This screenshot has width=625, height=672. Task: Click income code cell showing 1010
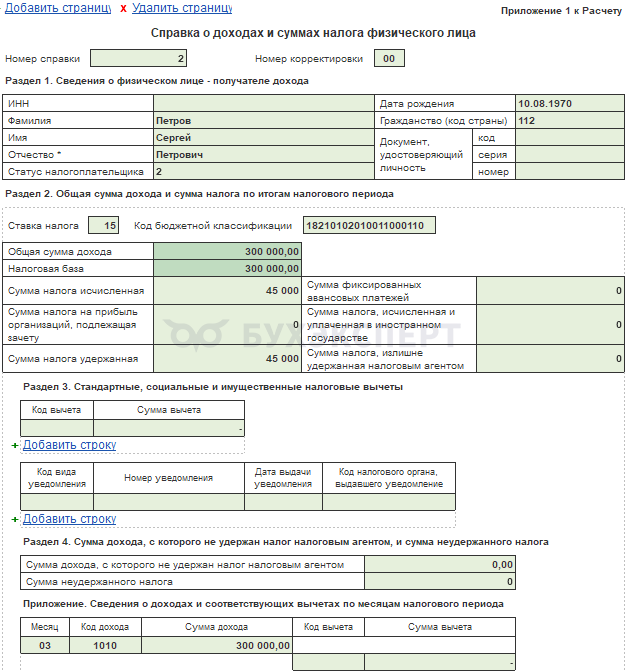click(105, 645)
